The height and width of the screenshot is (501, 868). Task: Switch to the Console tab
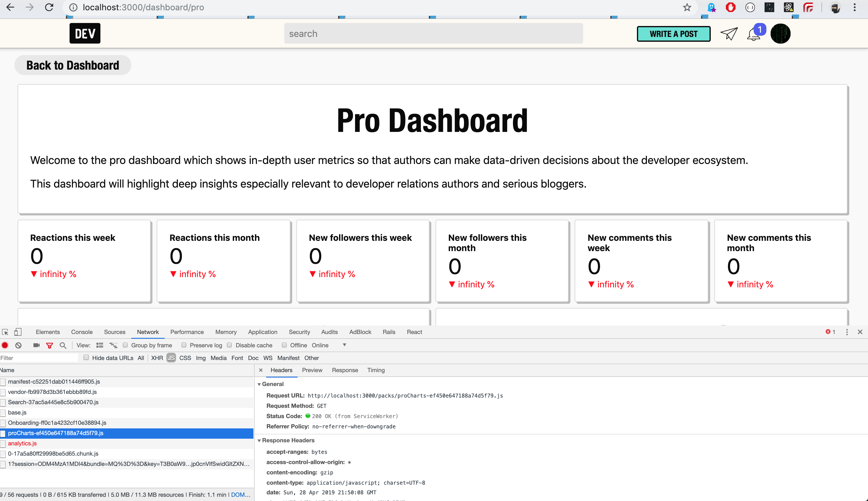pos(81,332)
